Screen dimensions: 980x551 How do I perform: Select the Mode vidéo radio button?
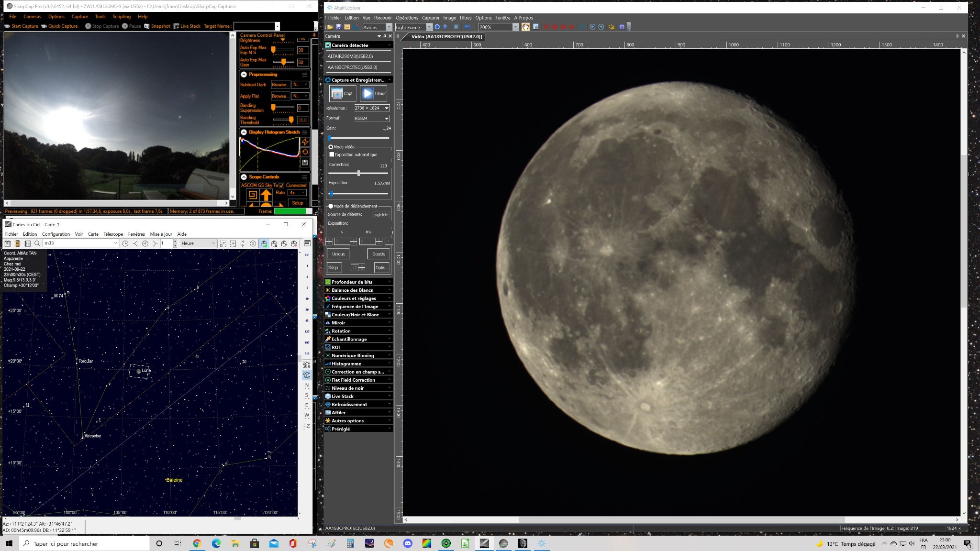(331, 147)
